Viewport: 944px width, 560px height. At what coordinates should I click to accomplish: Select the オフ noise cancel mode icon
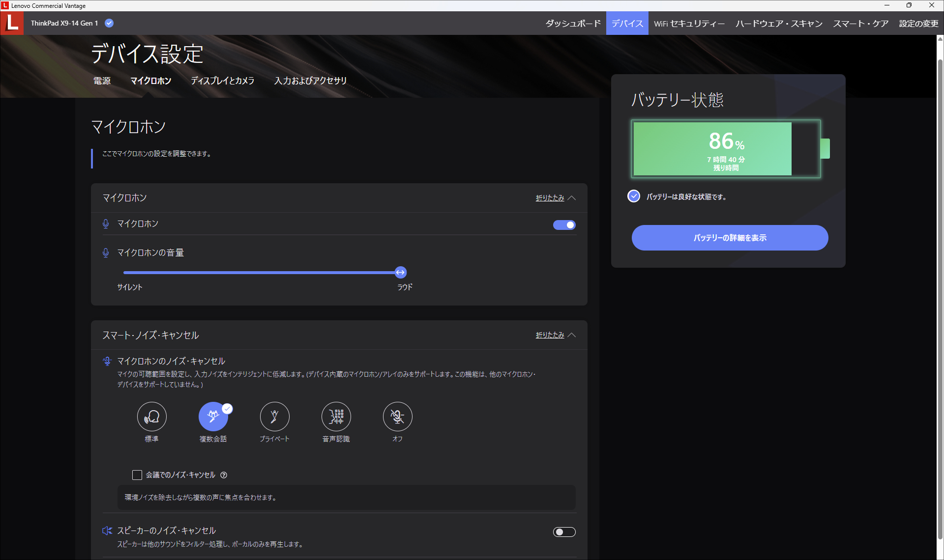(x=397, y=417)
